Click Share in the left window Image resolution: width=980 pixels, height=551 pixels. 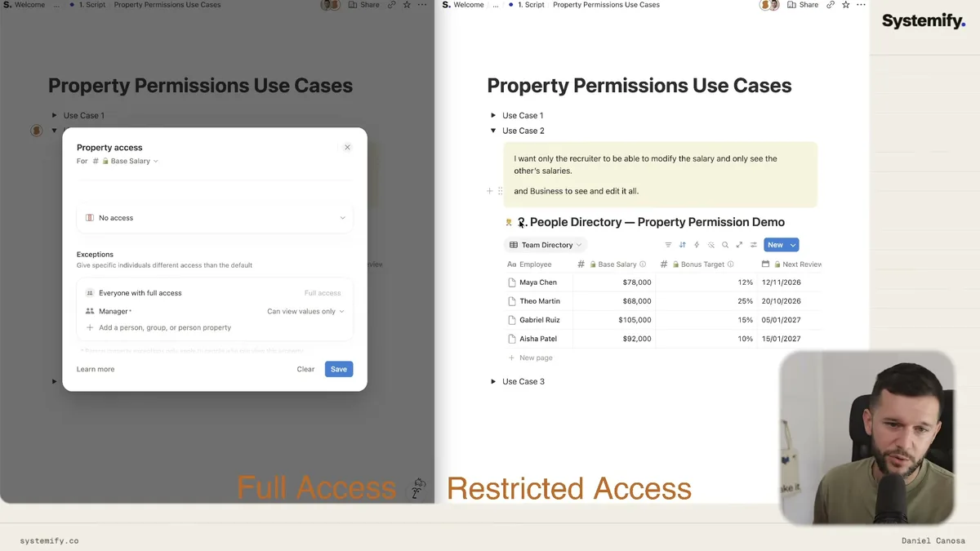[363, 5]
